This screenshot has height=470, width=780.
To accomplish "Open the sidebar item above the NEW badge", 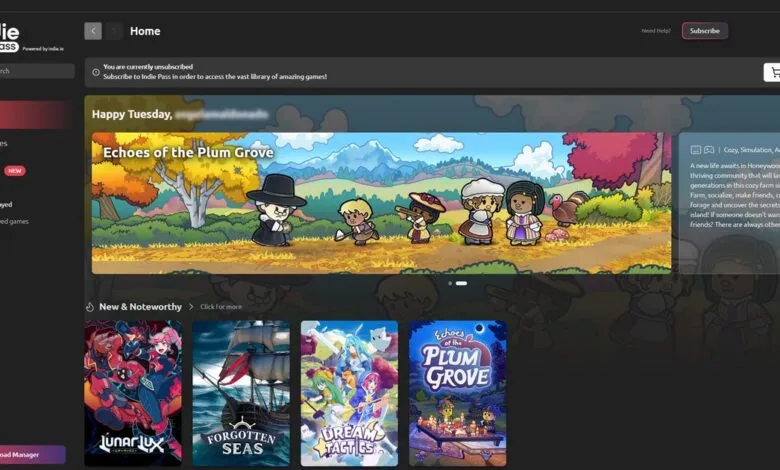I will click(4, 144).
